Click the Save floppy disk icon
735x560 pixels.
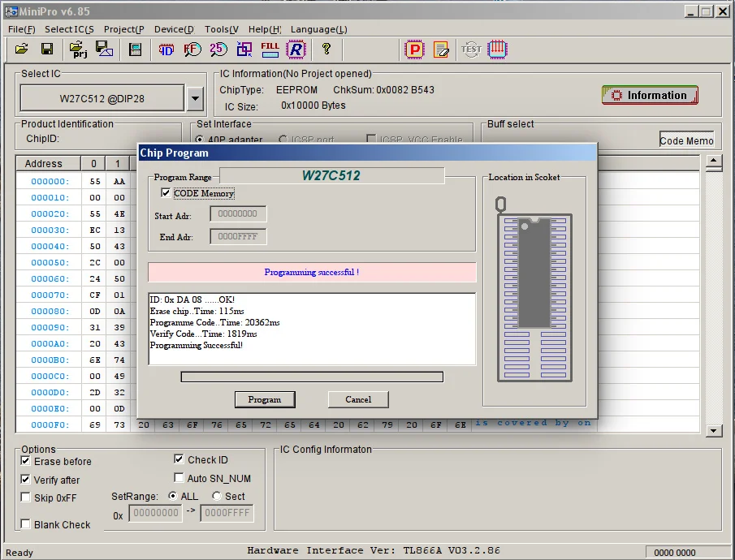point(47,50)
